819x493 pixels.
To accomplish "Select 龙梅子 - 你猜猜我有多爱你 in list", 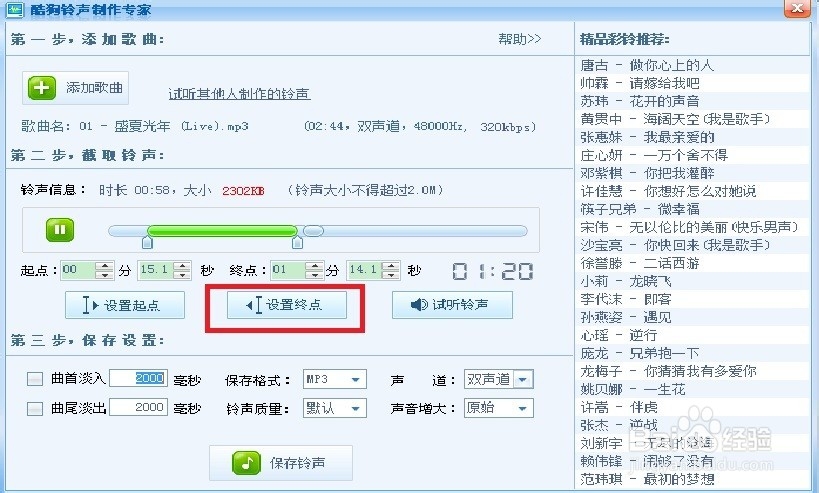I will 694,371.
